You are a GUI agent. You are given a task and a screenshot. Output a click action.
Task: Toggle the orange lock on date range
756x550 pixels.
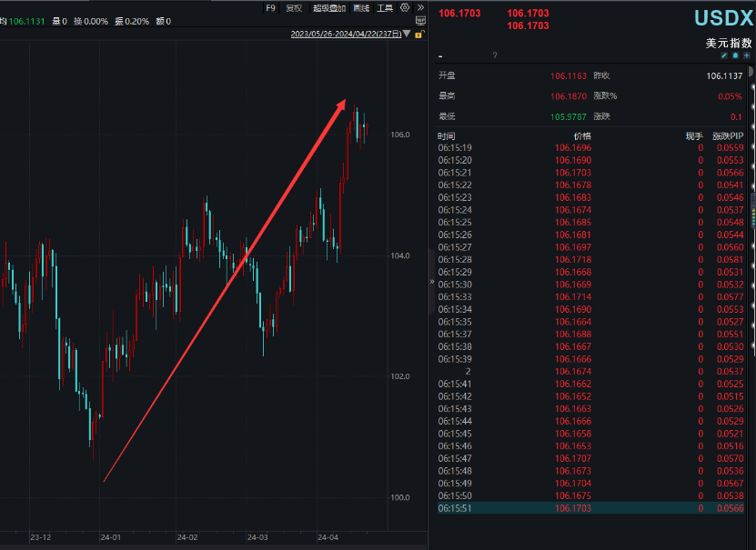418,35
